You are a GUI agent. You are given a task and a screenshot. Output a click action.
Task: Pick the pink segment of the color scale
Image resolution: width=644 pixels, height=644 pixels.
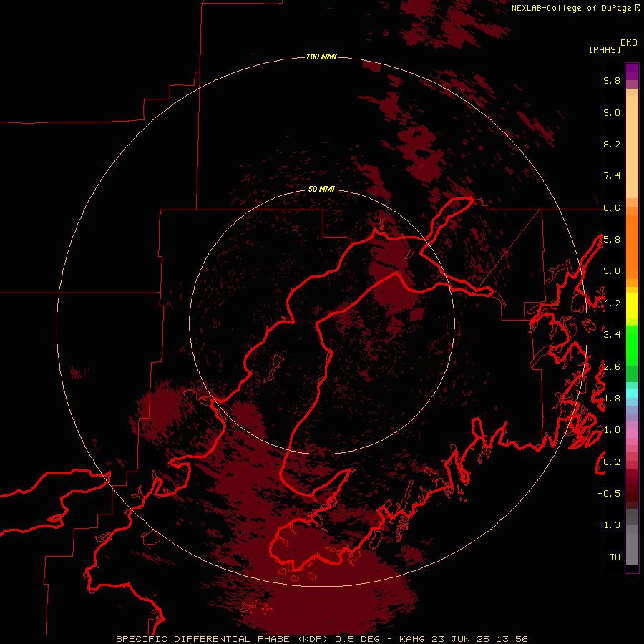coord(632,434)
